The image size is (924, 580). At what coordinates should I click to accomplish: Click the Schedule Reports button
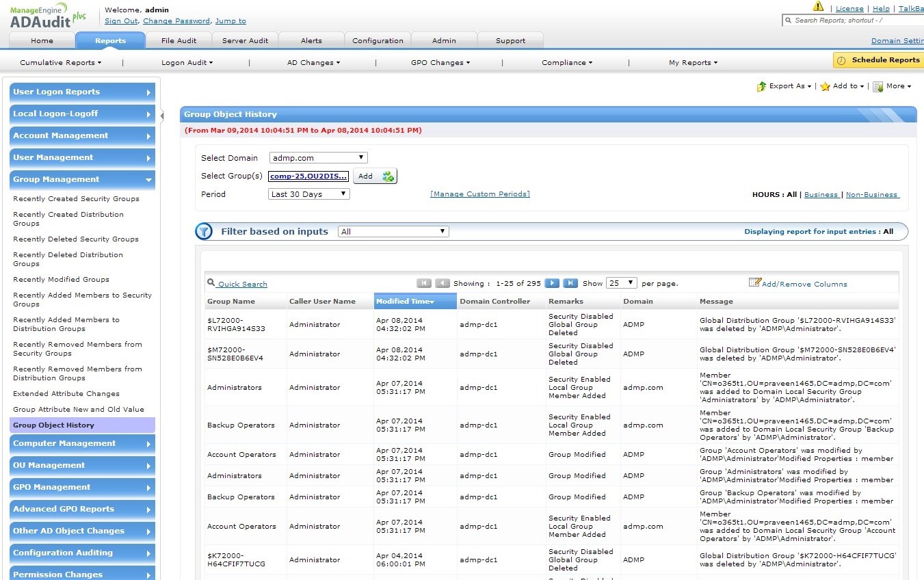pyautogui.click(x=878, y=60)
